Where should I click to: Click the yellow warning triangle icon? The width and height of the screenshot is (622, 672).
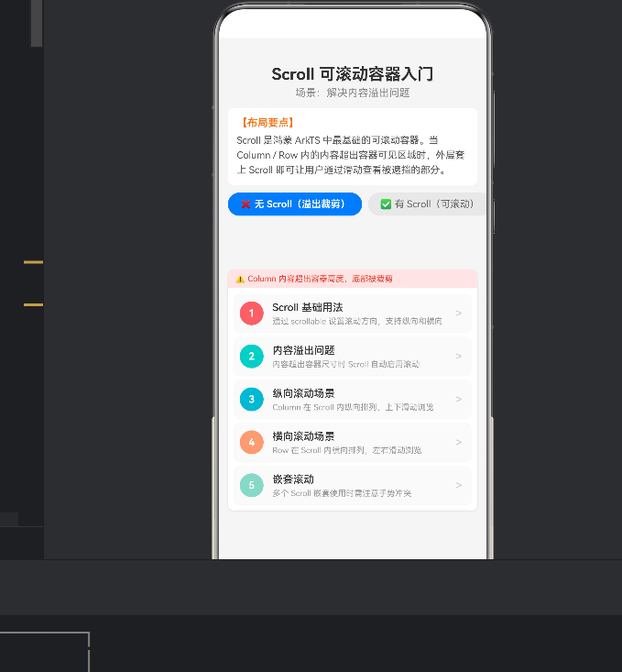point(240,279)
